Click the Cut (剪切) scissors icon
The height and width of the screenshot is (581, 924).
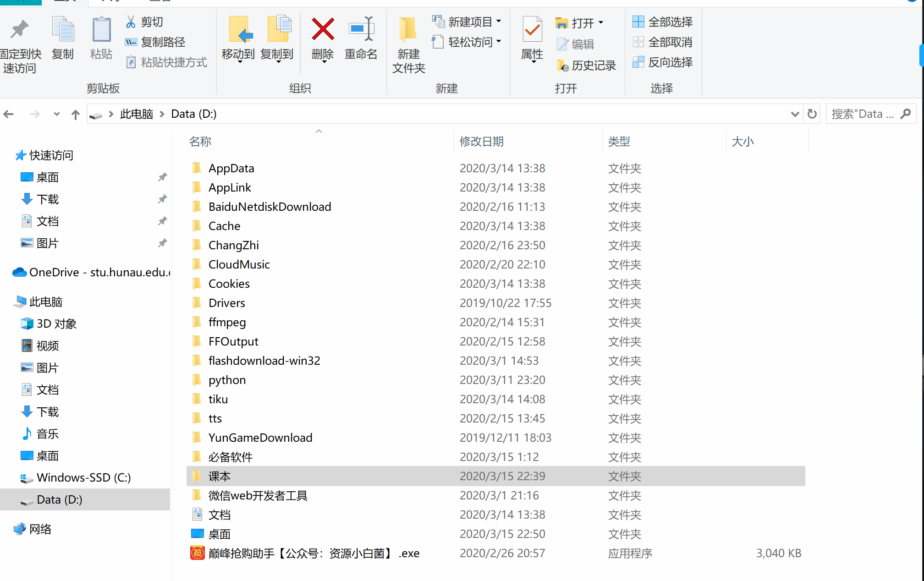[131, 22]
